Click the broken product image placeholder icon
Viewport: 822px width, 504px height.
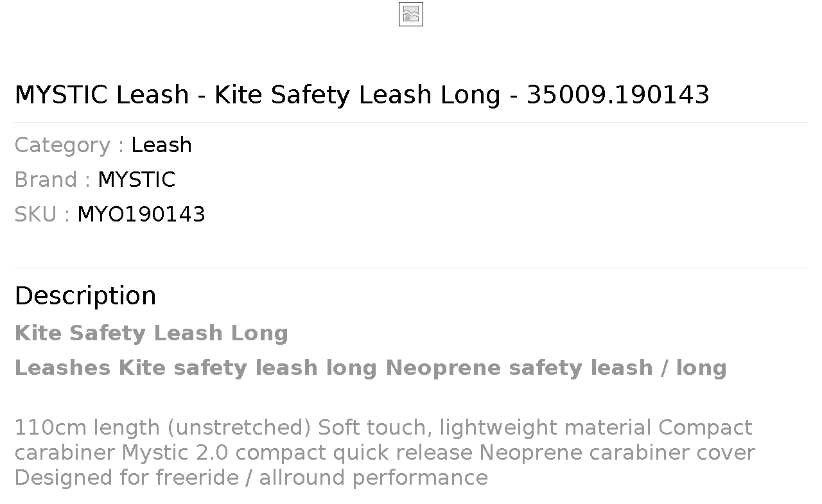(x=411, y=14)
